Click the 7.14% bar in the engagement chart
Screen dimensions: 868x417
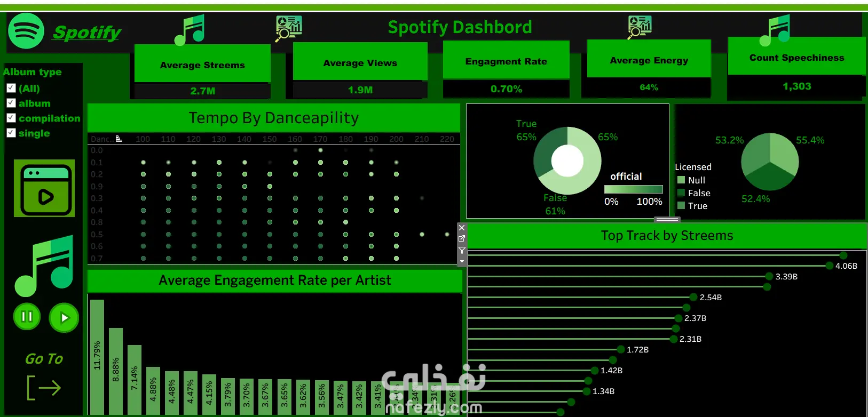pos(135,379)
